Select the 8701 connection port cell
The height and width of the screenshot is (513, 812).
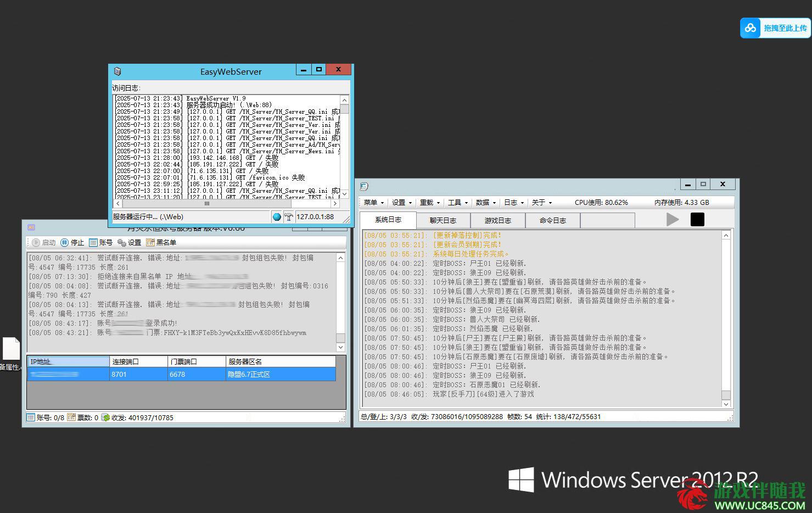coord(139,374)
